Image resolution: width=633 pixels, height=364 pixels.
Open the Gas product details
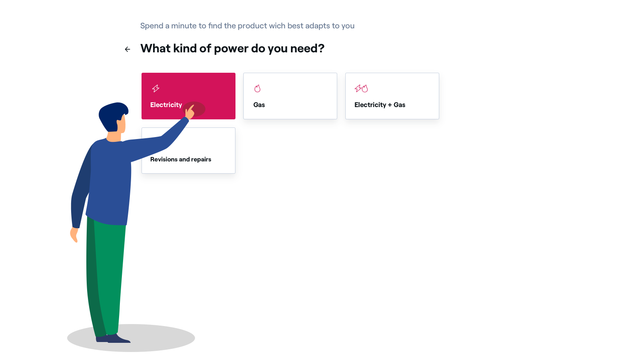click(x=290, y=96)
